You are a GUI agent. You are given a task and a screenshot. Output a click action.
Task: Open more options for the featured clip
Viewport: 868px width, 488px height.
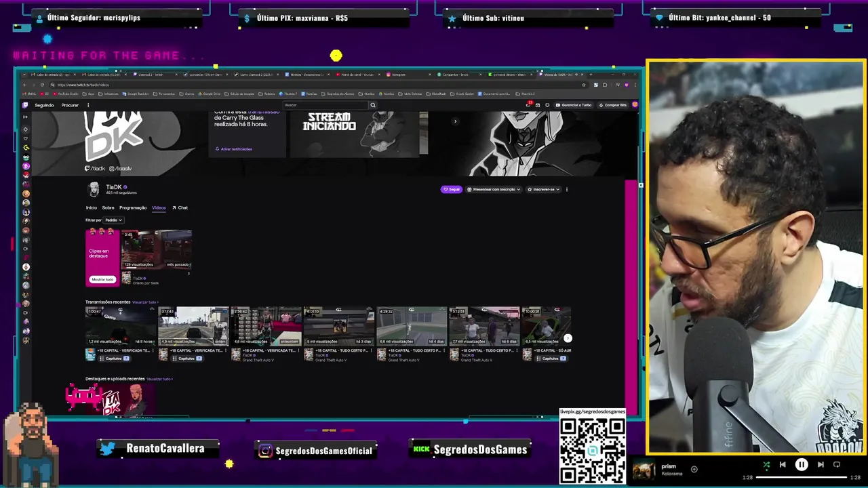tap(189, 273)
